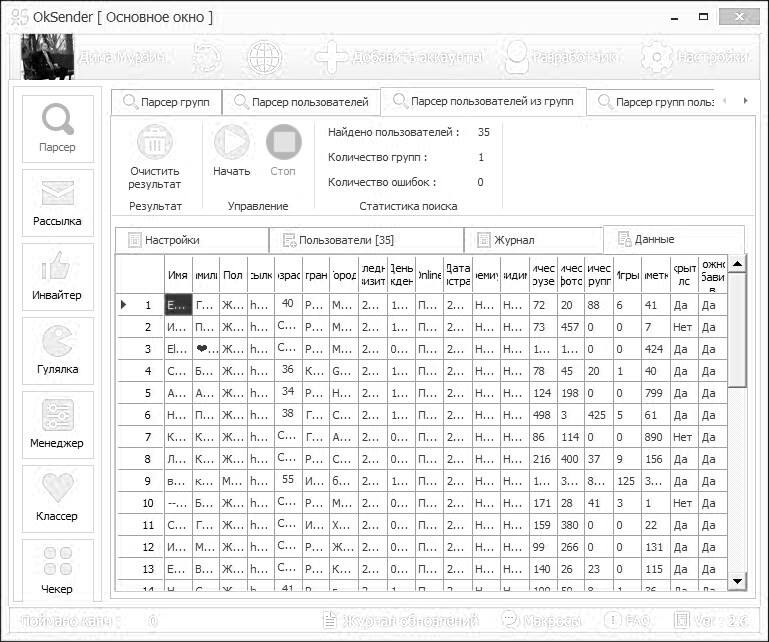Open the Менеджер sidebar tool
This screenshot has height=642, width=769.
(57, 425)
